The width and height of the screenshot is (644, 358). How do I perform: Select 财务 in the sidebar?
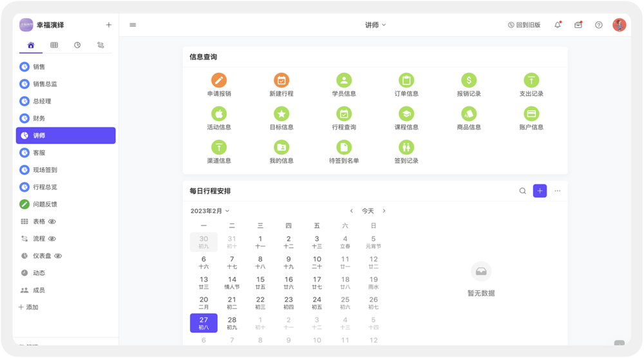point(39,118)
